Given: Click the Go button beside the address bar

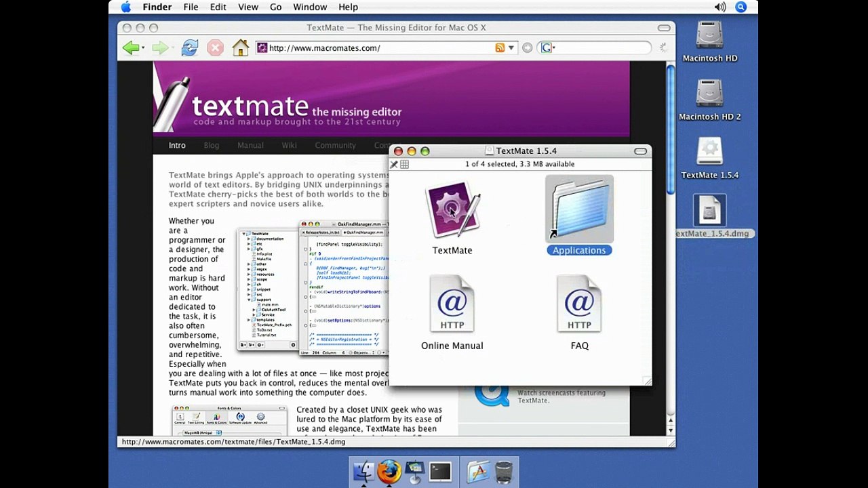Looking at the screenshot, I should click(527, 48).
